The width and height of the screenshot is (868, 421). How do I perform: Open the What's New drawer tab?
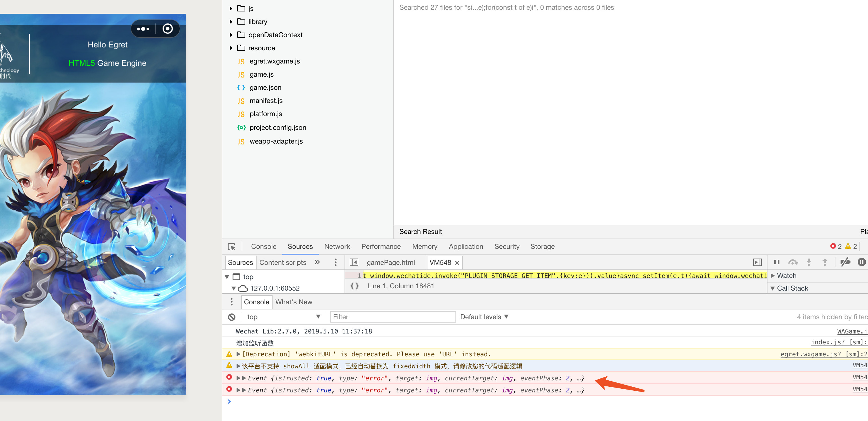293,302
